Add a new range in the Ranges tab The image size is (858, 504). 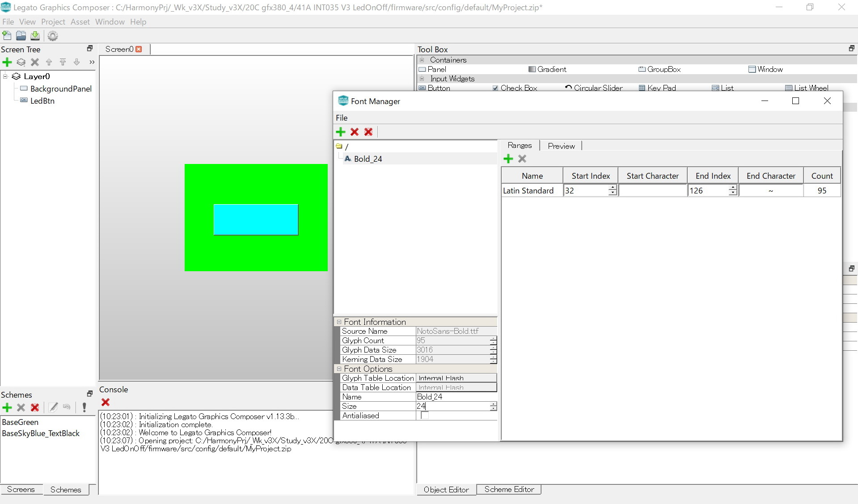(x=508, y=159)
